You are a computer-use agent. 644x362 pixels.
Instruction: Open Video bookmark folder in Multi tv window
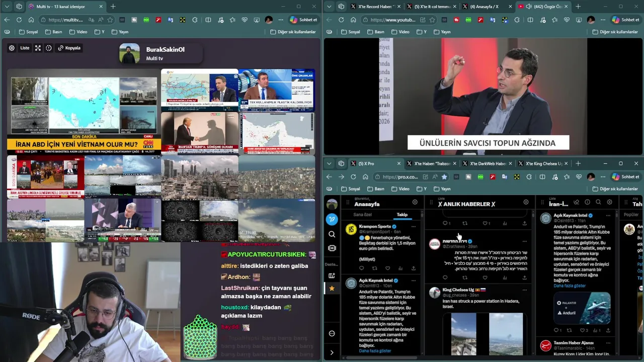pyautogui.click(x=78, y=32)
